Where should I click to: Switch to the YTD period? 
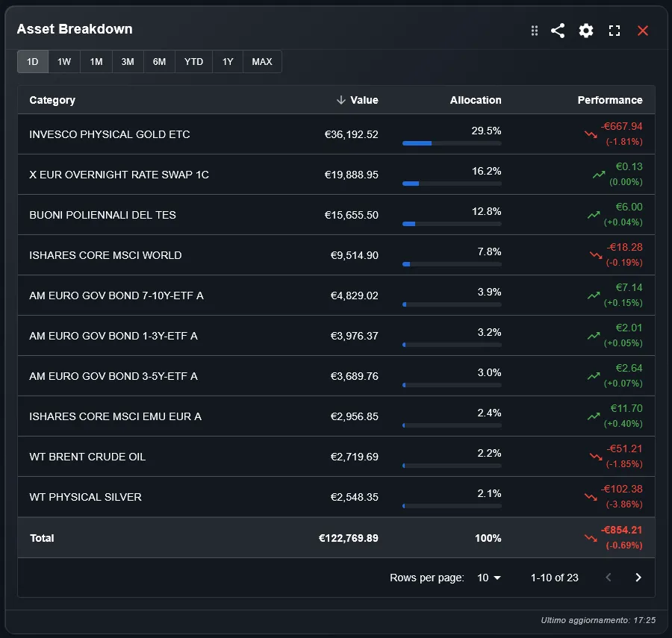tap(193, 61)
